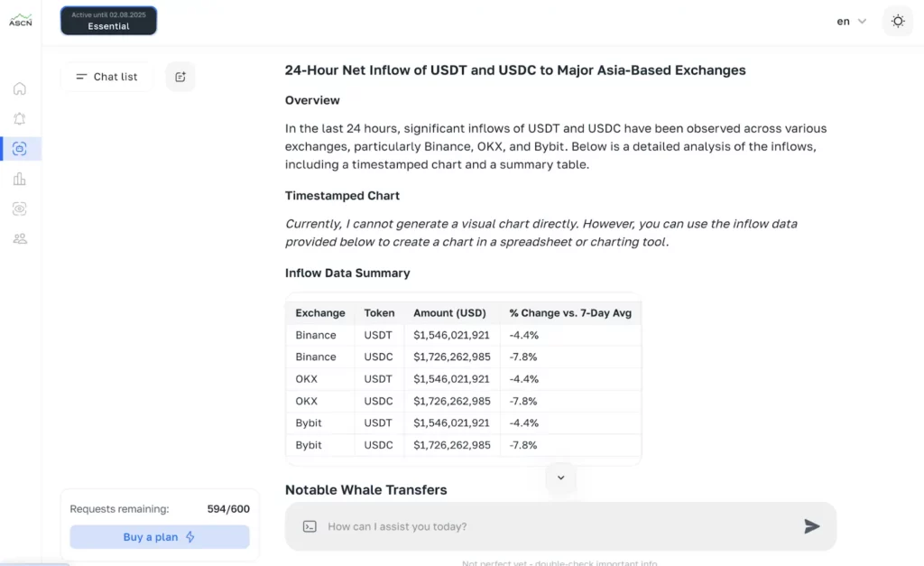Click the USDT token cell in OKX row
The height and width of the screenshot is (566, 924).
[x=378, y=379]
